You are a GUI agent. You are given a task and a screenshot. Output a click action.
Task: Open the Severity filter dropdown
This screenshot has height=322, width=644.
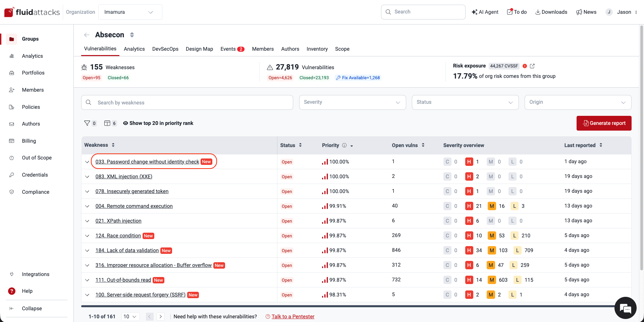click(352, 102)
